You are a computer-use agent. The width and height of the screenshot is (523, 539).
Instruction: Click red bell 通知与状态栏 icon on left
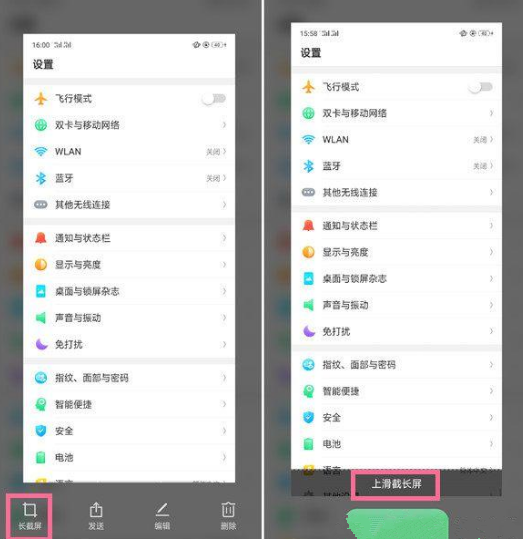tap(41, 238)
